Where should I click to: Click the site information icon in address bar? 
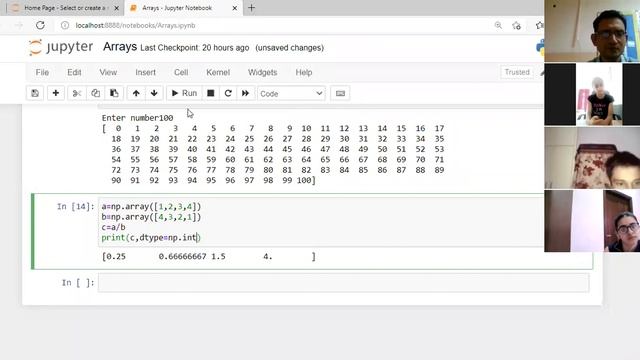pyautogui.click(x=65, y=25)
